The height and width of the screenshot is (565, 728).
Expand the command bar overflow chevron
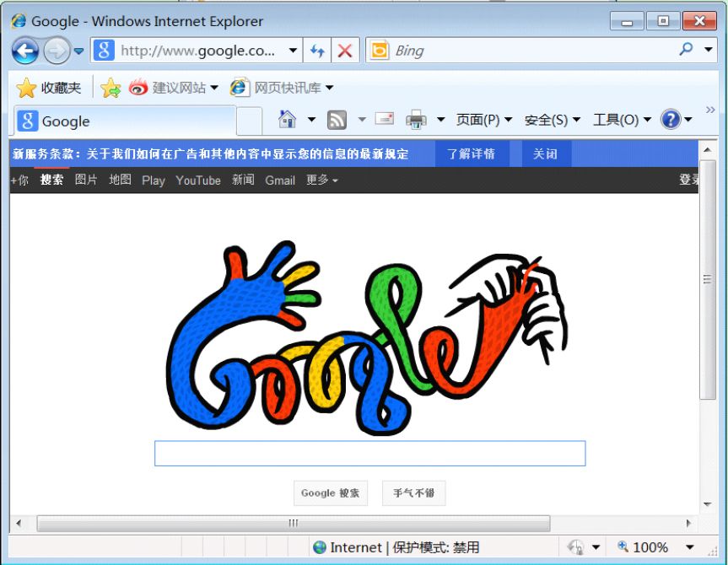tap(710, 110)
